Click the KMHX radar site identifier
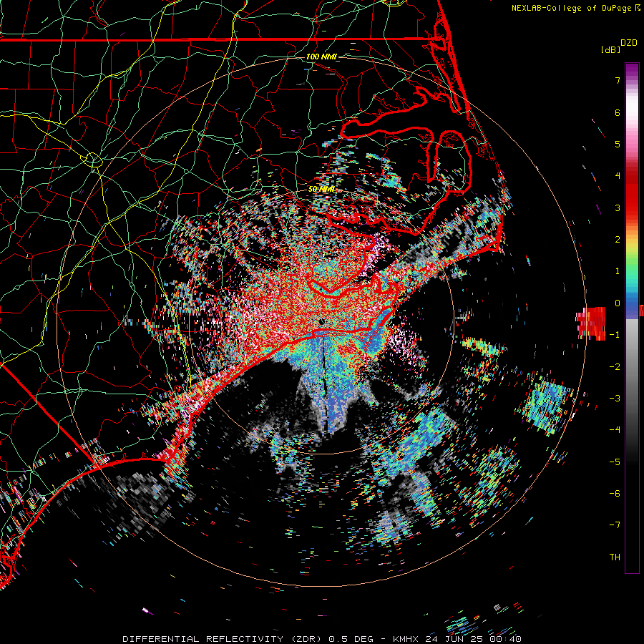The image size is (644, 644). 406,639
